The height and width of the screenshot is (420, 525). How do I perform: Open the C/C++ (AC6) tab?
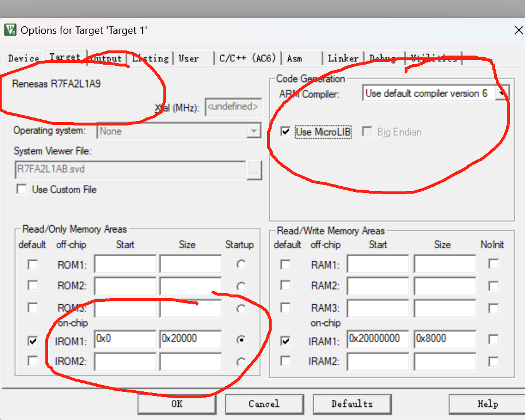248,58
